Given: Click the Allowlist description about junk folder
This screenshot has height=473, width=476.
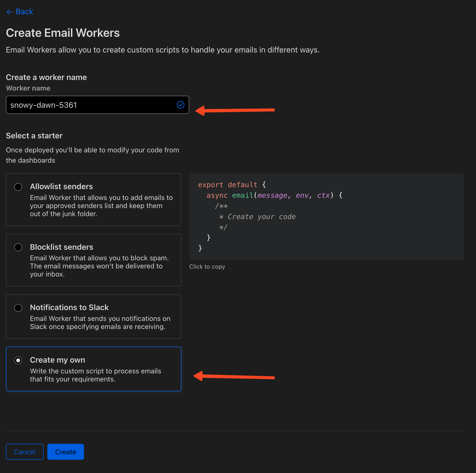Looking at the screenshot, I should [x=101, y=206].
